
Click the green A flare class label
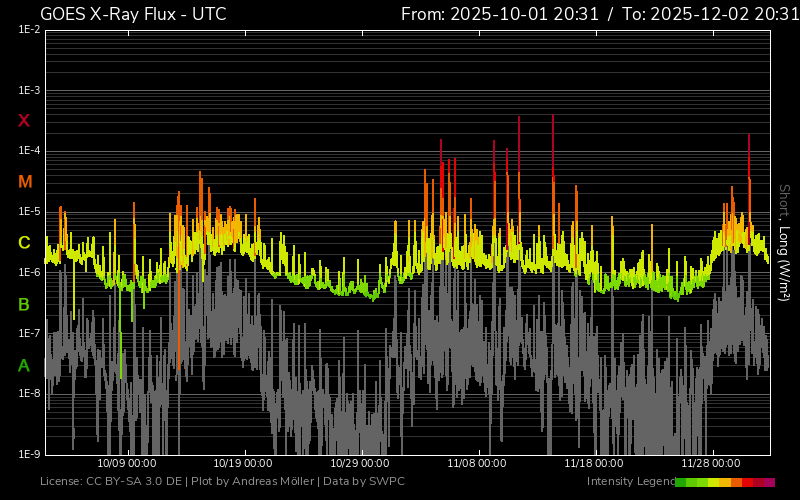(24, 366)
